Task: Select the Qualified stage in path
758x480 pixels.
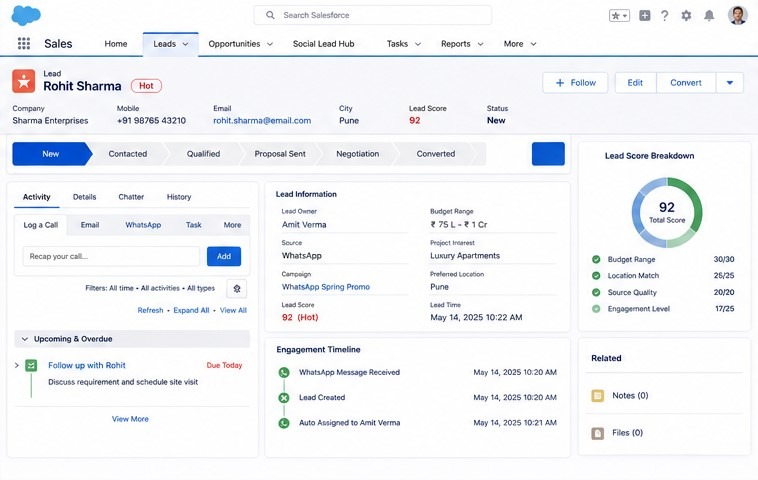Action: (x=203, y=154)
